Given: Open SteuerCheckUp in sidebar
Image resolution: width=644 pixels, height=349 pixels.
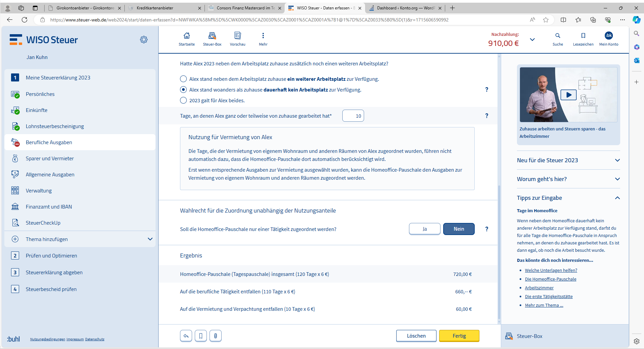Looking at the screenshot, I should (80, 223).
